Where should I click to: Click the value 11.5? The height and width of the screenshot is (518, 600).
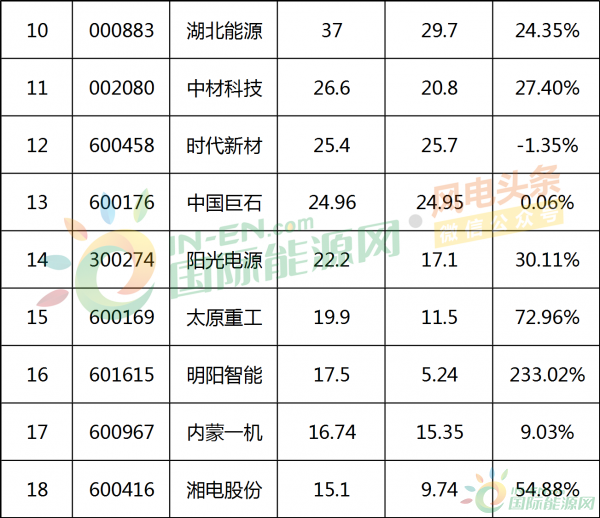point(439,317)
